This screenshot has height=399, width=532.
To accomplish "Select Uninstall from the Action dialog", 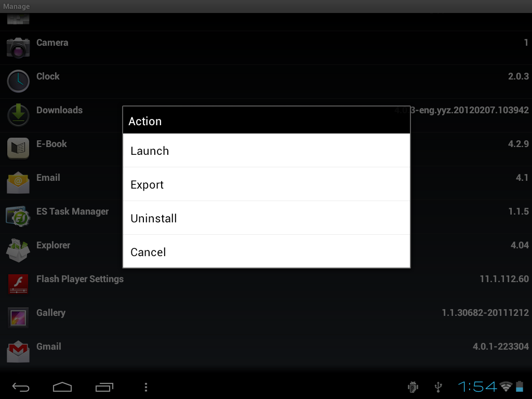I will click(267, 218).
